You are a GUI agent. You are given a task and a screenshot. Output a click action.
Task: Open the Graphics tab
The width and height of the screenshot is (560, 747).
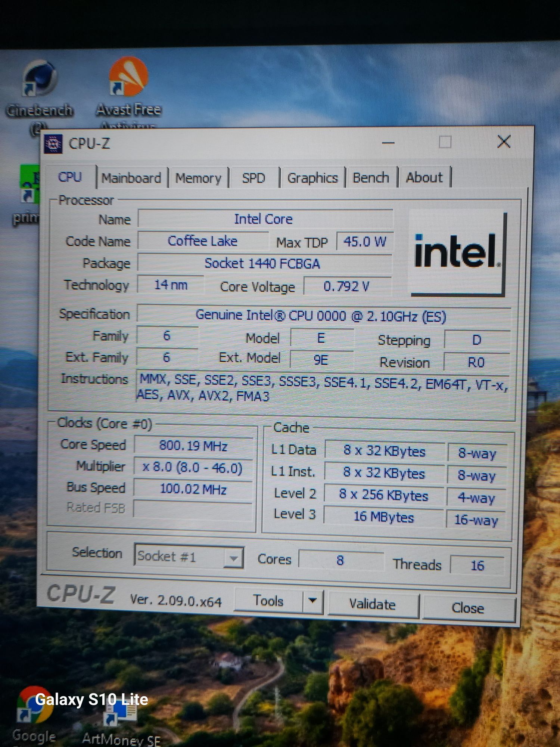click(x=312, y=178)
